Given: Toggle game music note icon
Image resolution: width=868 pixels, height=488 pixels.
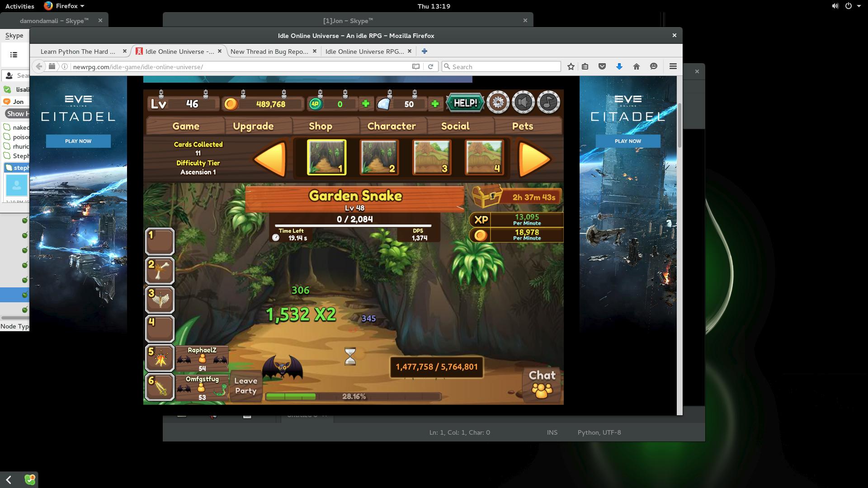Looking at the screenshot, I should tap(548, 103).
